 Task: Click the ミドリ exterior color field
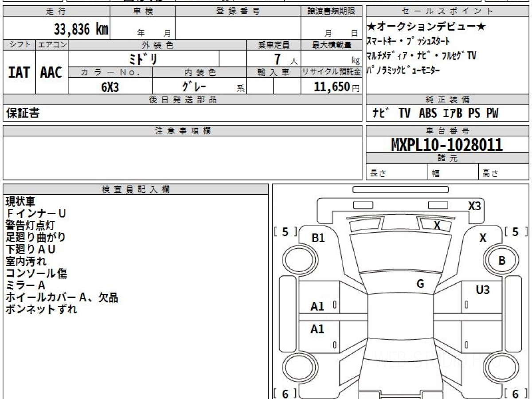click(x=144, y=59)
